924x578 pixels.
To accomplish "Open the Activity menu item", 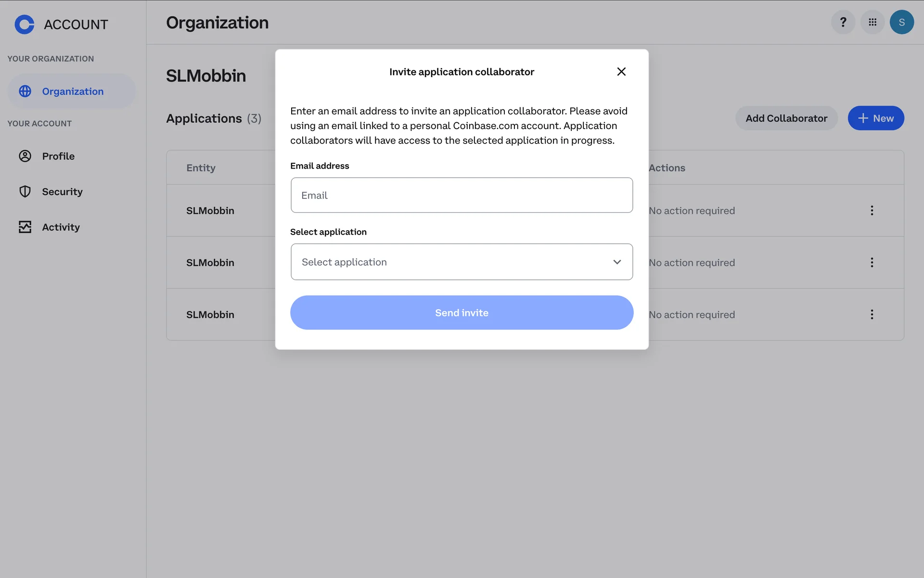I will (61, 227).
